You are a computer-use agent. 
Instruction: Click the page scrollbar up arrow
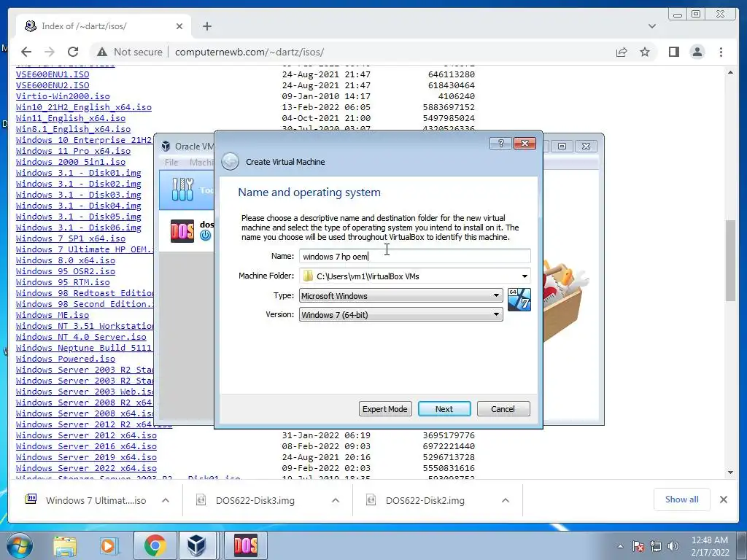point(731,72)
